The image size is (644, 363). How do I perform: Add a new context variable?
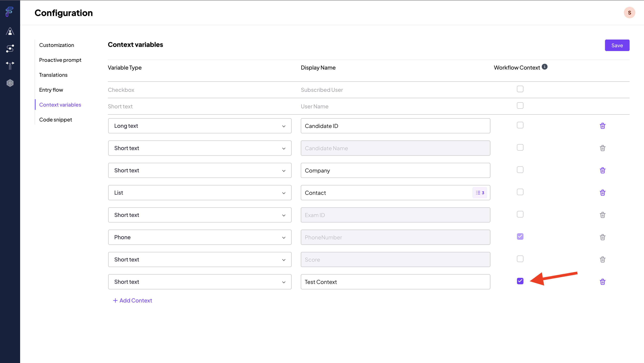click(x=132, y=300)
